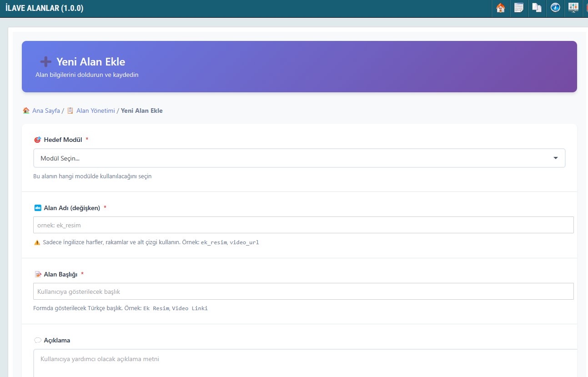Click the yellow warning icon under Alan Adı

[37, 242]
